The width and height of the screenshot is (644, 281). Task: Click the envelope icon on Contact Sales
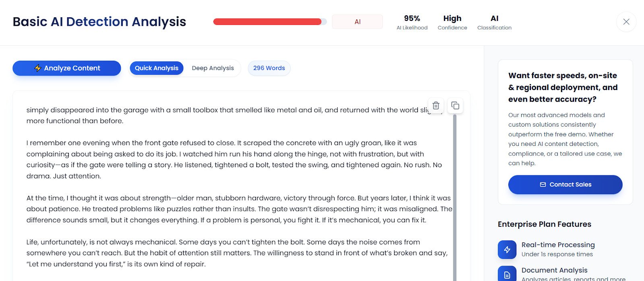(543, 185)
